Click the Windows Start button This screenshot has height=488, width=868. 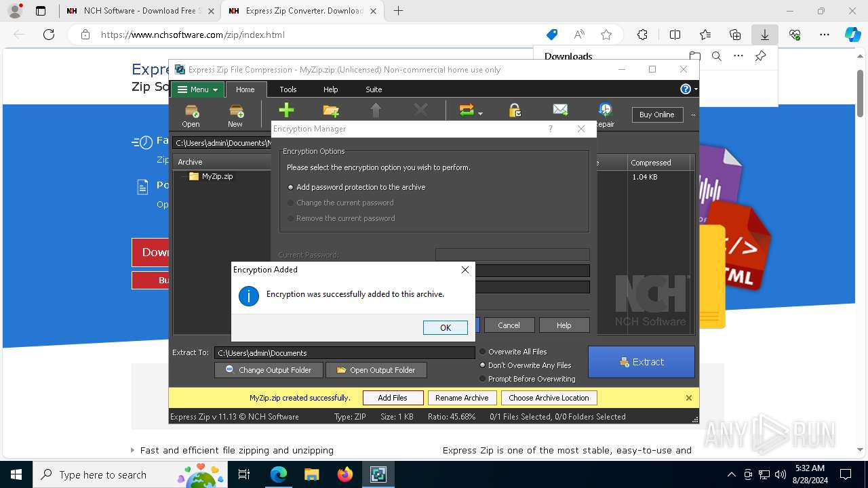coord(16,474)
